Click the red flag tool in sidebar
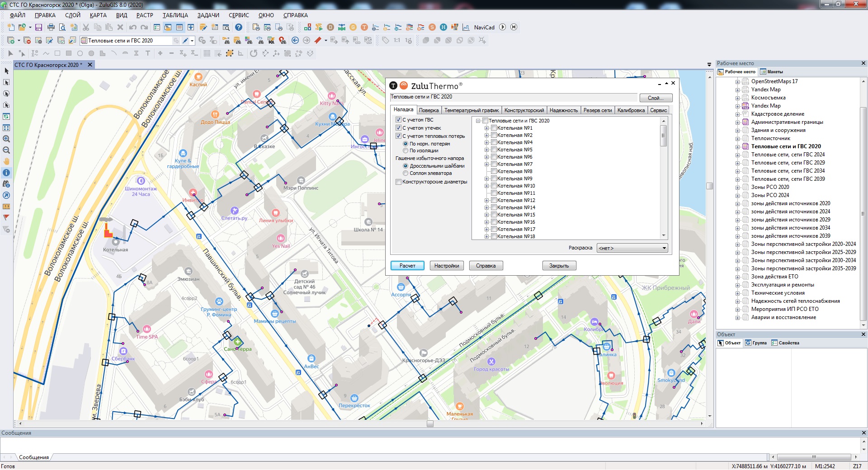 coord(6,218)
